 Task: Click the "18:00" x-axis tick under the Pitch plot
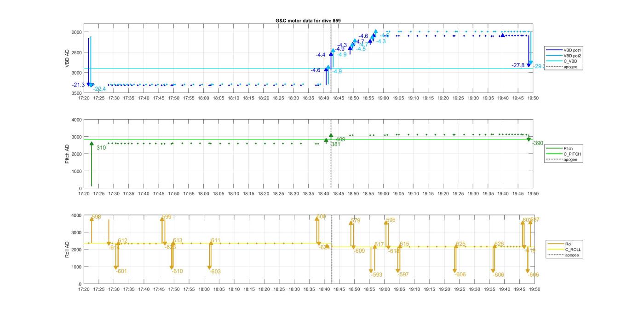tap(204, 194)
